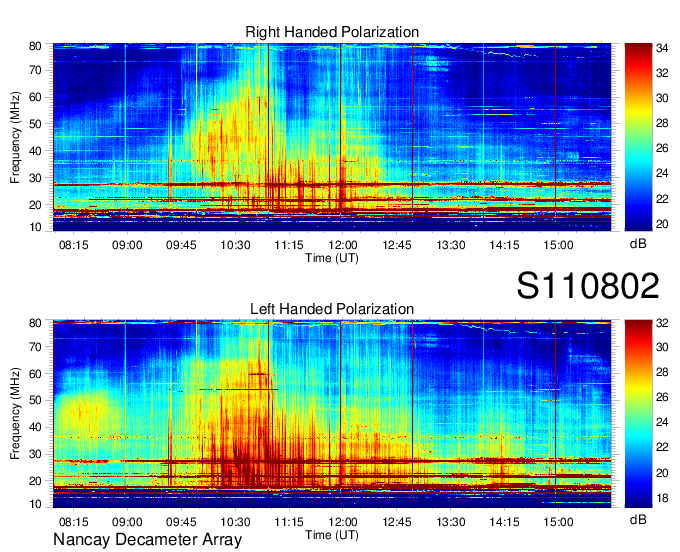Screen dimensions: 680x552
Task: Click the 12:45 tick on the left-handed plot
Action: pos(397,522)
